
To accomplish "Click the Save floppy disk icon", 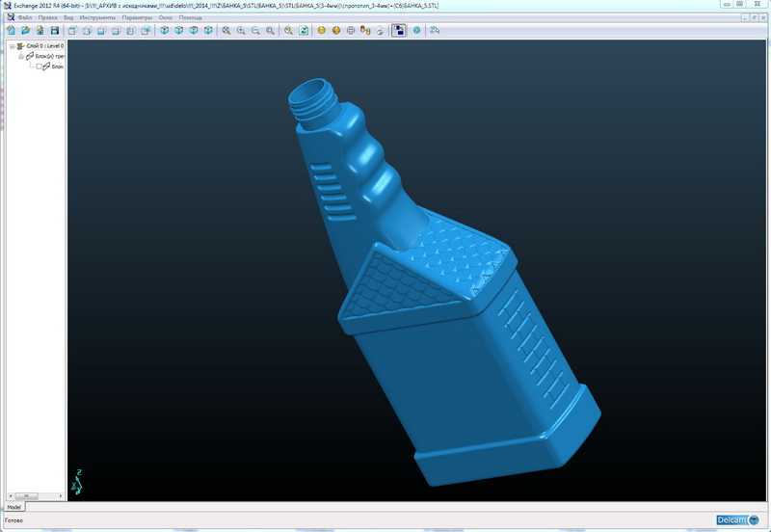I will tap(55, 31).
